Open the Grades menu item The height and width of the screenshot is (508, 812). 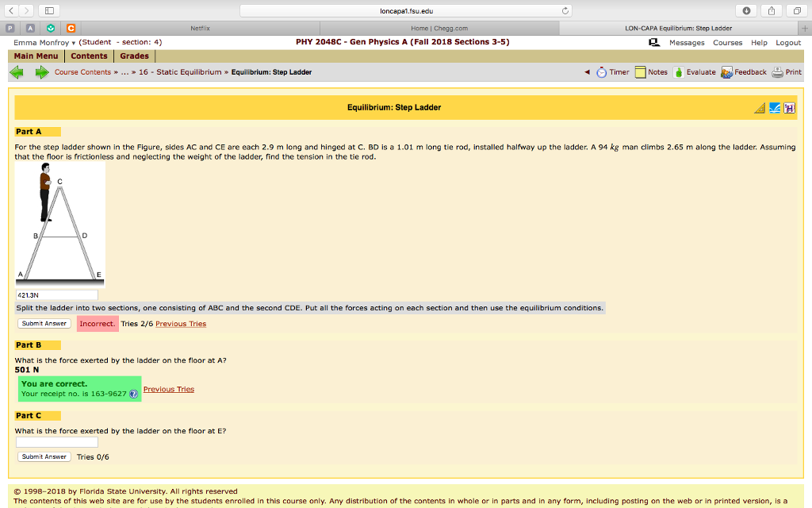[x=134, y=56]
